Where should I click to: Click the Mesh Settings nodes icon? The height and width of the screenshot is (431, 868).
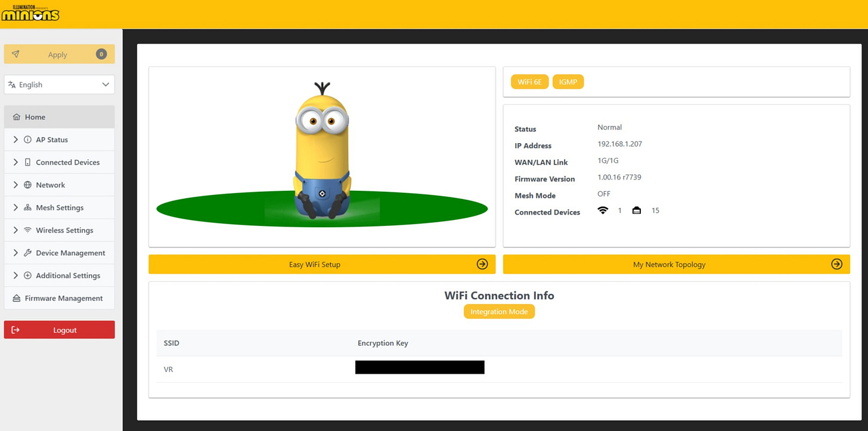click(27, 207)
